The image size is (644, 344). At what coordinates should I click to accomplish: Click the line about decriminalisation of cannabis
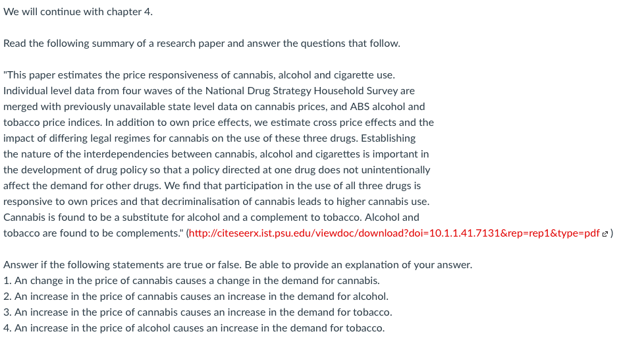coord(217,202)
